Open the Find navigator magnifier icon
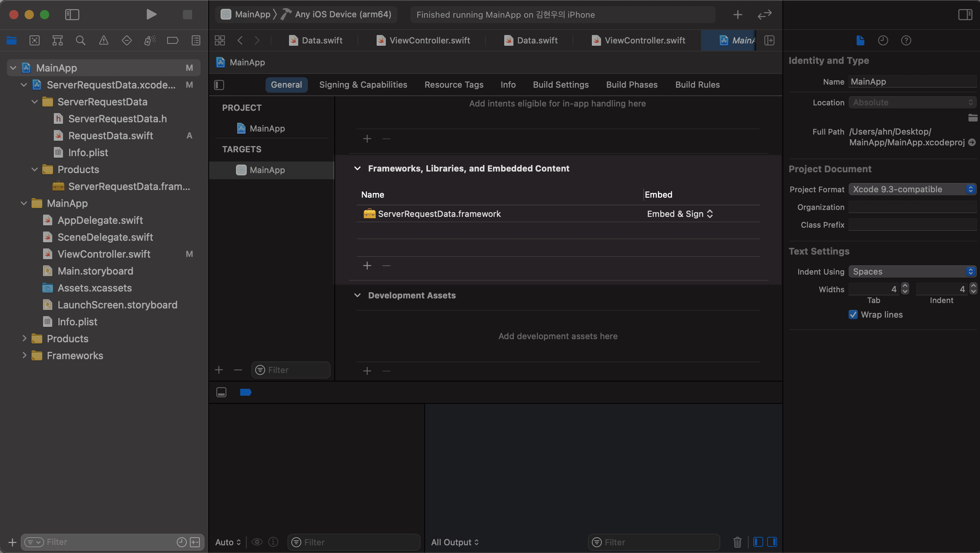 pos(80,40)
